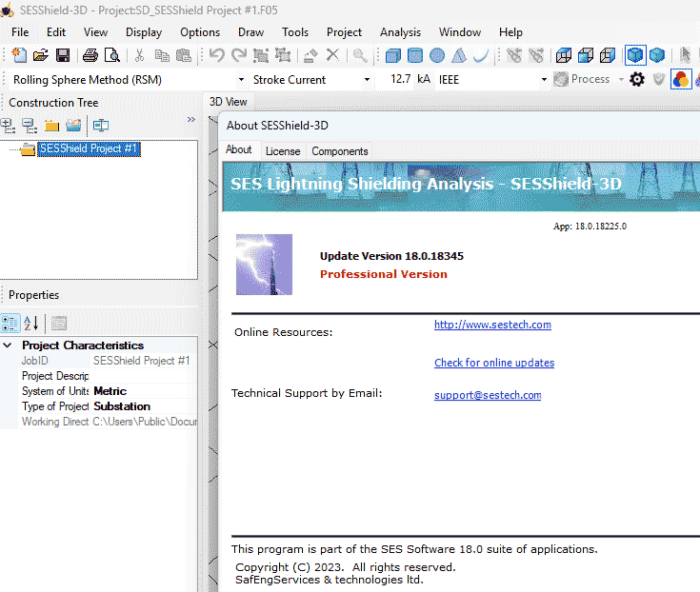The height and width of the screenshot is (592, 700).
Task: Click the deselect objects icon
Action: (x=283, y=55)
